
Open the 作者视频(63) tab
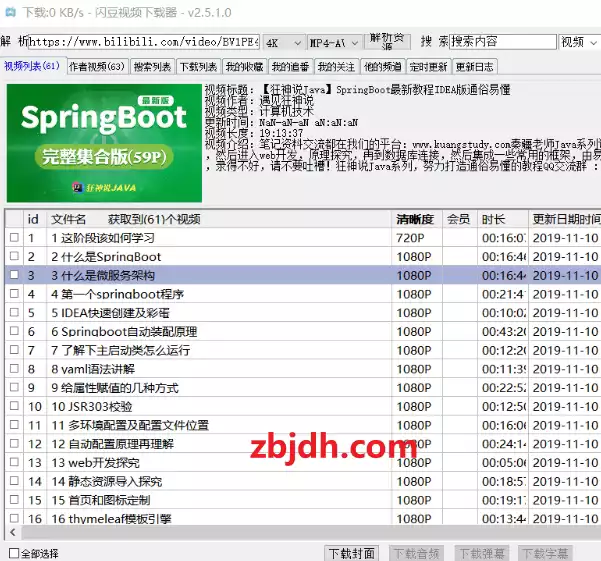[x=98, y=67]
